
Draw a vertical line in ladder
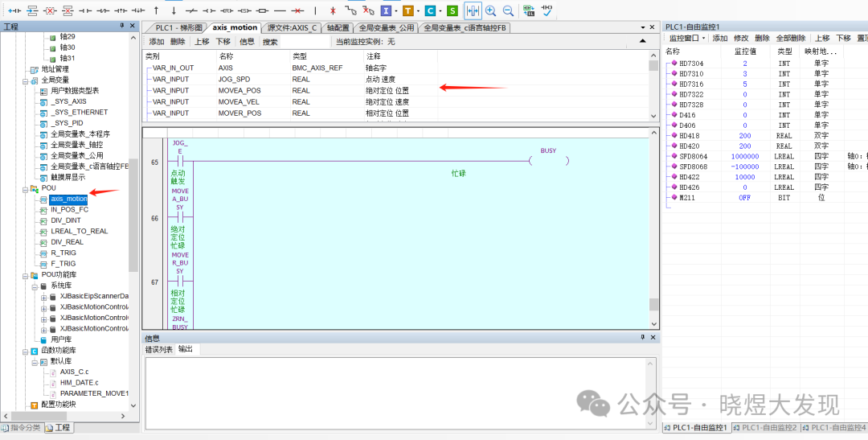click(x=315, y=10)
